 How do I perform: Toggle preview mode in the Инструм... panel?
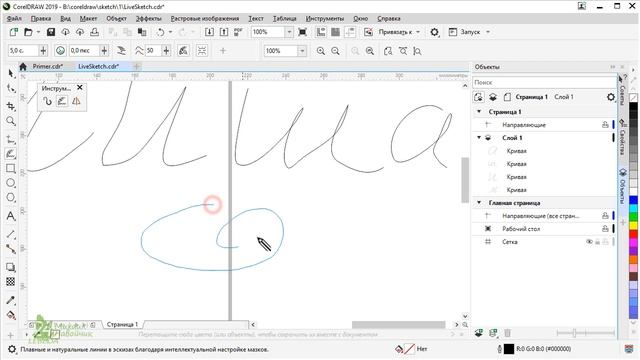(x=62, y=101)
